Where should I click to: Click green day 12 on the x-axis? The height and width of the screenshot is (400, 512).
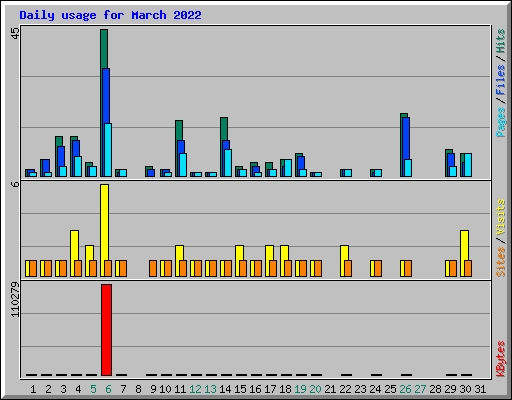195,389
